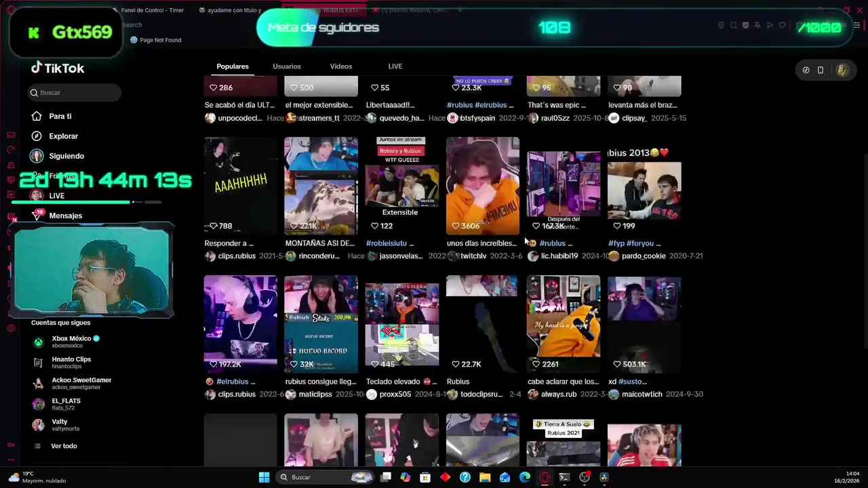Open the 'My head is a jungle' video

point(563,324)
